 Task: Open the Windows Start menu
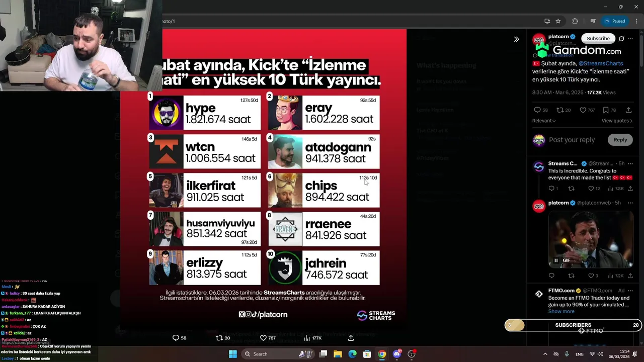[x=233, y=354]
